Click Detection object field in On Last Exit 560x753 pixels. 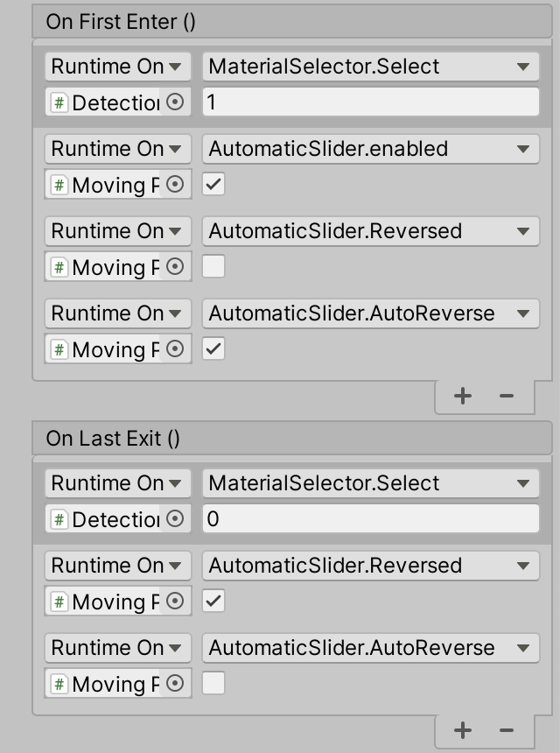(x=106, y=519)
